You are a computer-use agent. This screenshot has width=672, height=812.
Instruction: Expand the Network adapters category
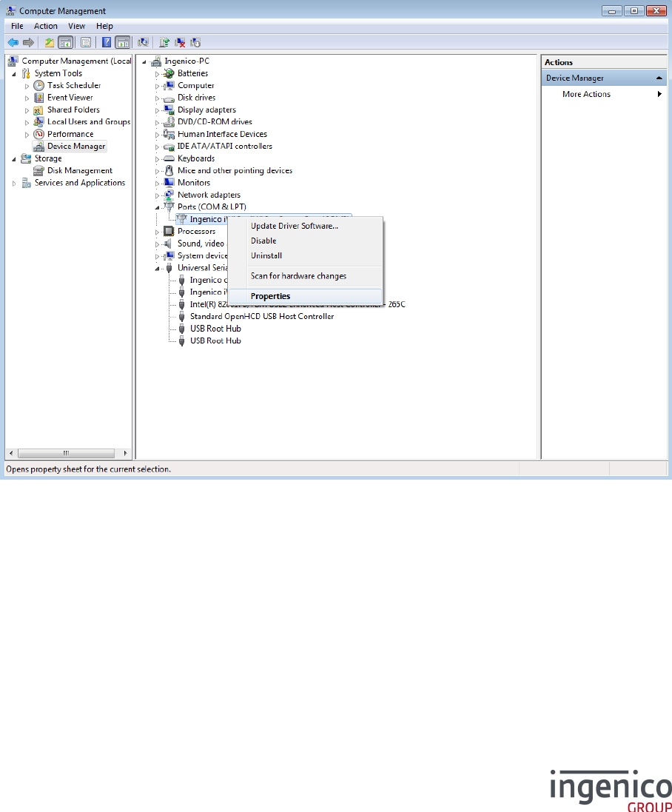point(157,195)
